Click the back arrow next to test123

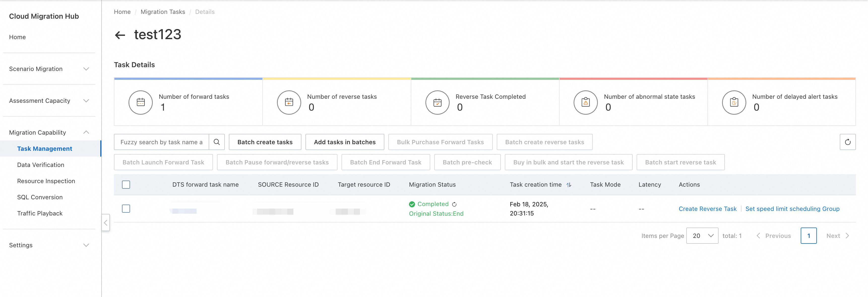click(120, 35)
